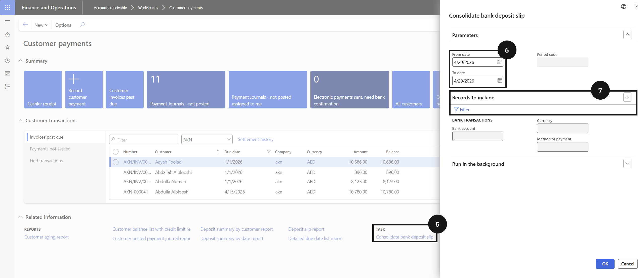The height and width of the screenshot is (278, 644).
Task: Open Modules list icon in sidebar
Action: coord(8,87)
